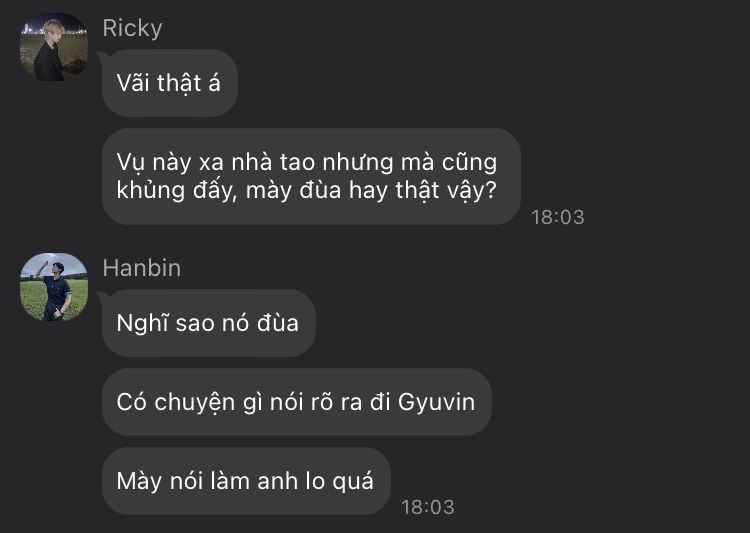
Task: Select the message starting "Vụ này xa nhà"
Action: 311,177
